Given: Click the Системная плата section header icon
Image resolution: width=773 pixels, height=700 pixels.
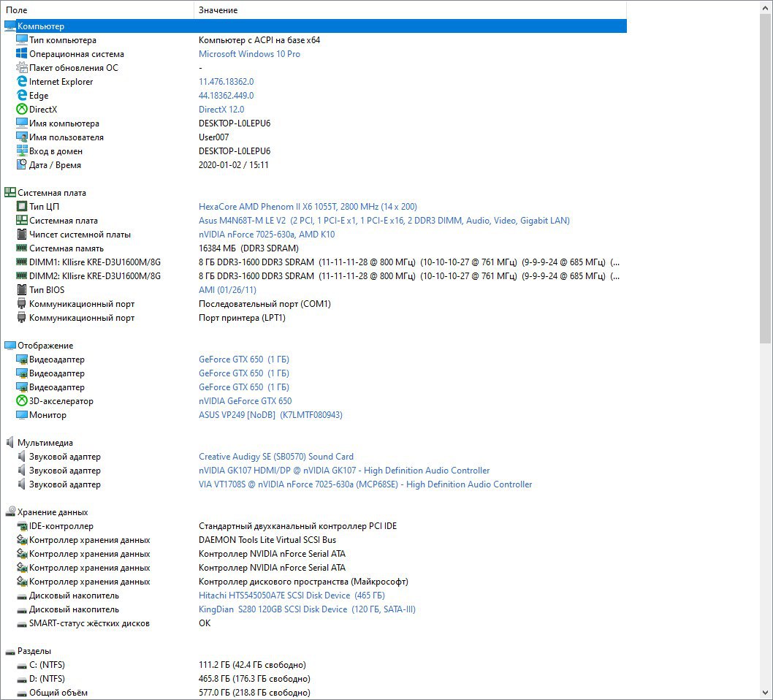Looking at the screenshot, I should pos(9,192).
